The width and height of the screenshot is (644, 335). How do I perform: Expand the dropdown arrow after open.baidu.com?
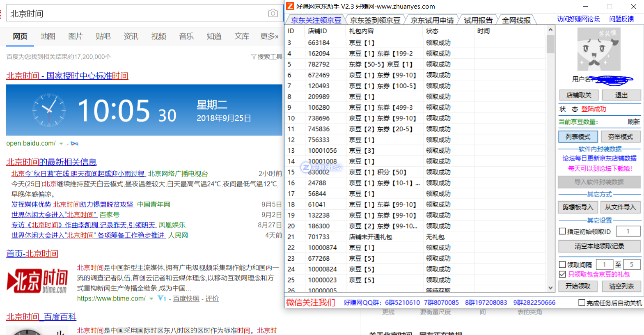click(61, 144)
